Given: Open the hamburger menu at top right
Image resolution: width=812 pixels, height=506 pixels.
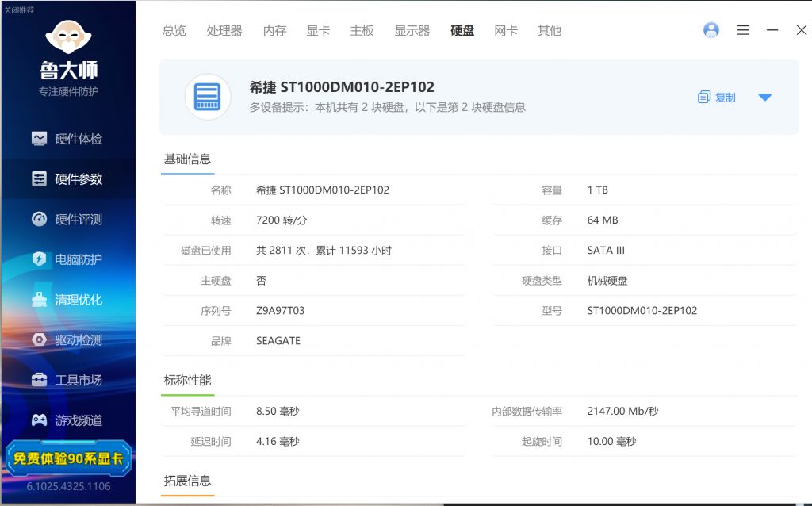Looking at the screenshot, I should (x=743, y=29).
